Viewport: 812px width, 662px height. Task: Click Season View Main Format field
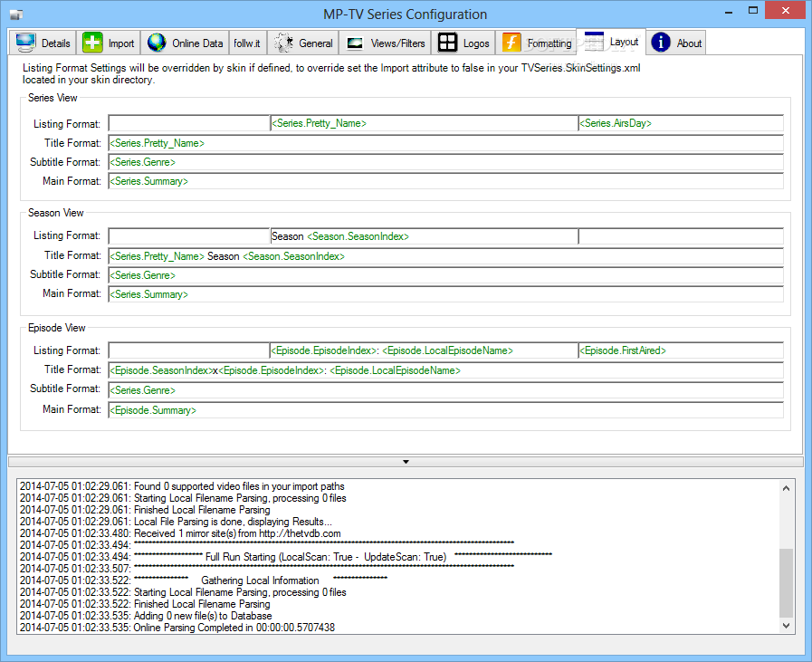446,294
